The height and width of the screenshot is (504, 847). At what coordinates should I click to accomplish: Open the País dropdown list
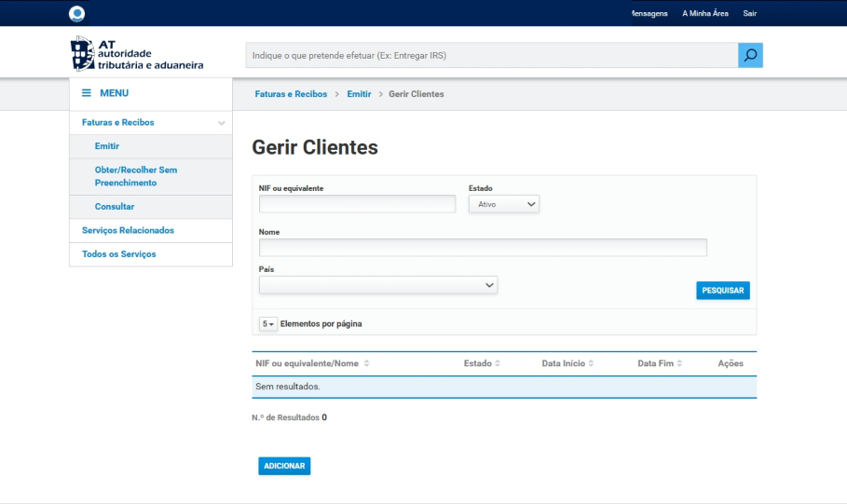pos(378,285)
